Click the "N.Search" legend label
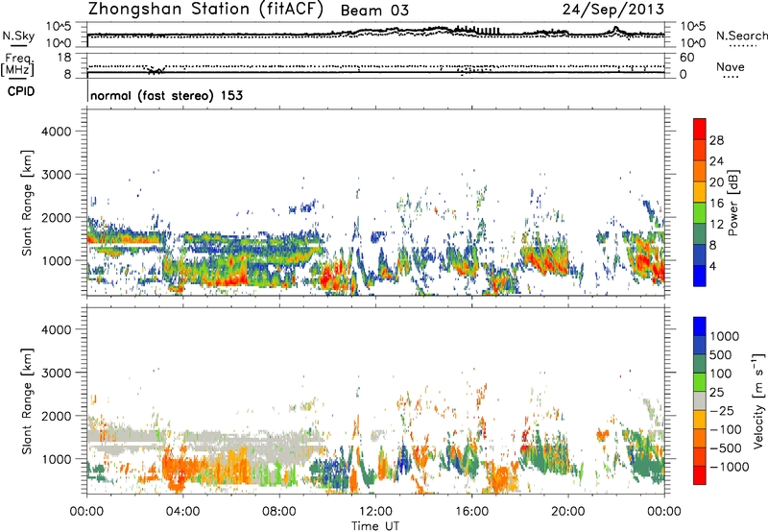 coord(741,36)
